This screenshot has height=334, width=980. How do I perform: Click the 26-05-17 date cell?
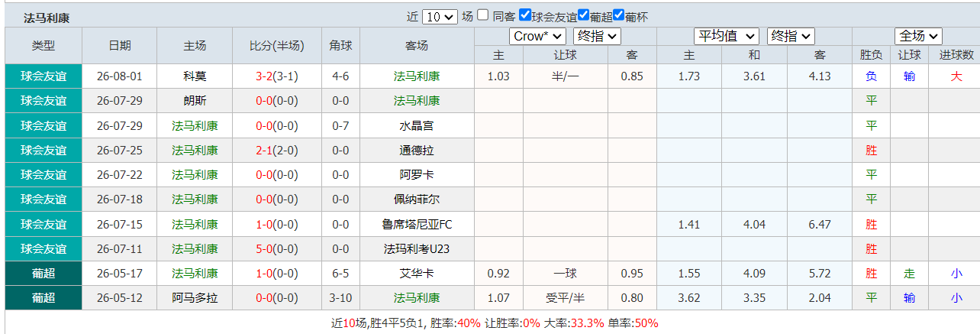(x=119, y=273)
